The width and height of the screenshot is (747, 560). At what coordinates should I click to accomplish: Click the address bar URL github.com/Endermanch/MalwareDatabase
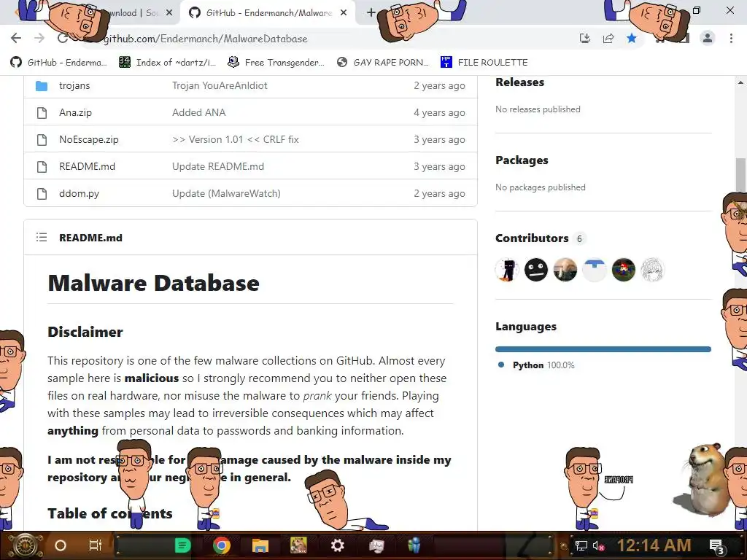[205, 39]
